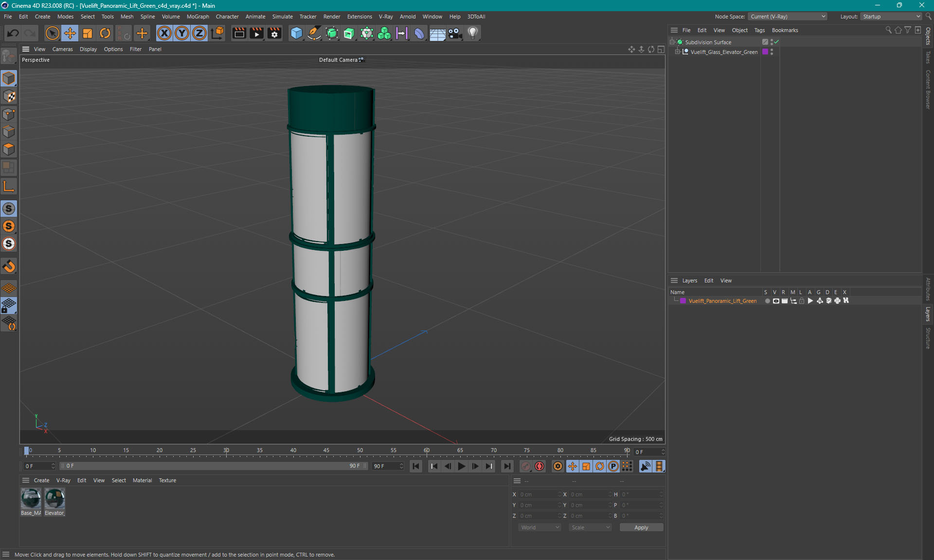Click the Undo arrow icon
This screenshot has height=560, width=934.
13,33
